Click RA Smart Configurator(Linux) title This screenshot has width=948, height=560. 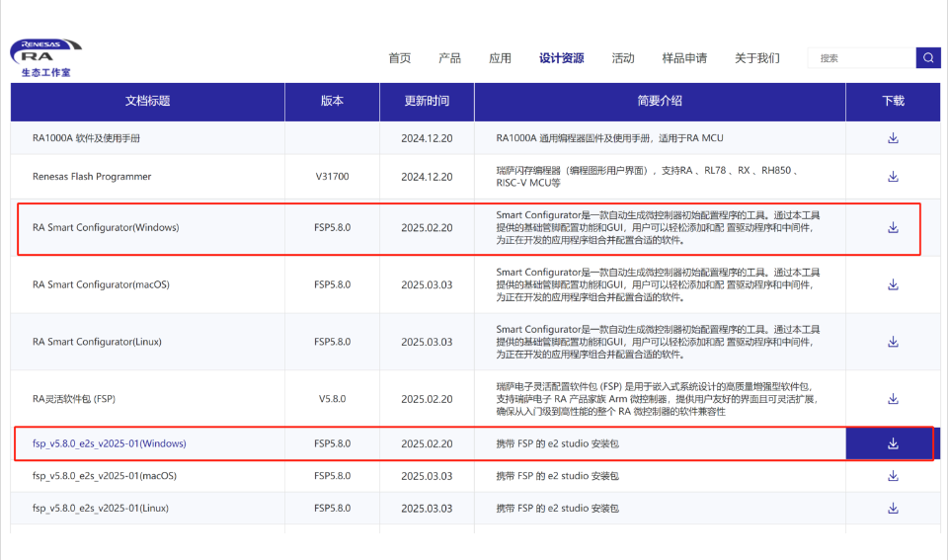point(97,342)
